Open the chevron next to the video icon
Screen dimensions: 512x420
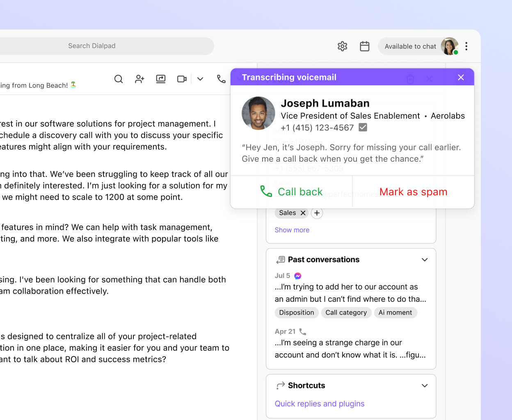200,79
